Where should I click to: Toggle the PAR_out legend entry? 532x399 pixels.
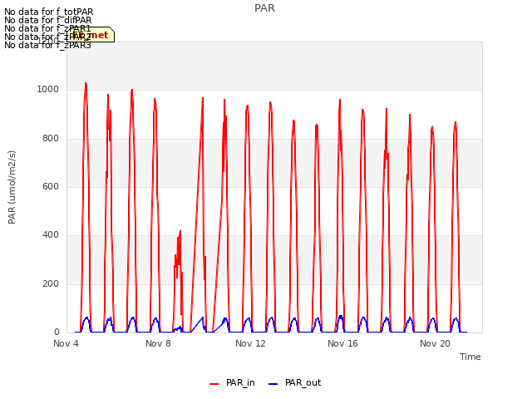click(294, 383)
